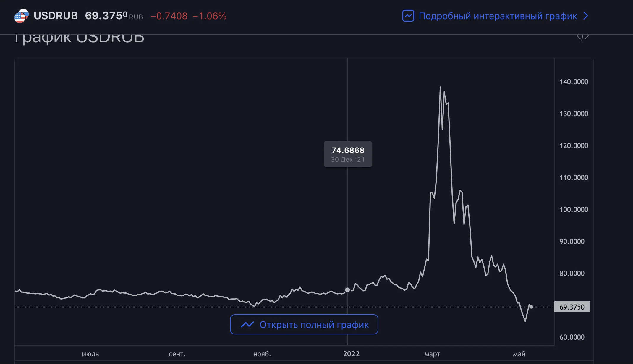Select сент. on the time axis
This screenshot has height=364, width=633.
tap(177, 354)
